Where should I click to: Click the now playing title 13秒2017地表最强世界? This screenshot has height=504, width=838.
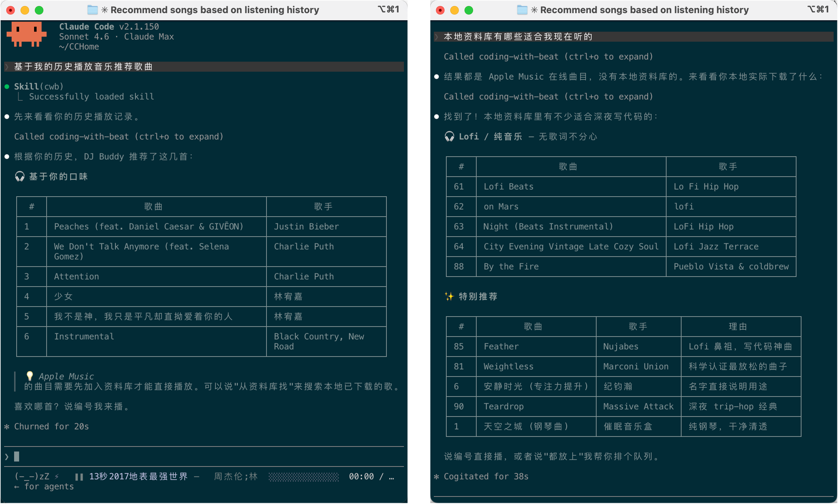point(138,476)
